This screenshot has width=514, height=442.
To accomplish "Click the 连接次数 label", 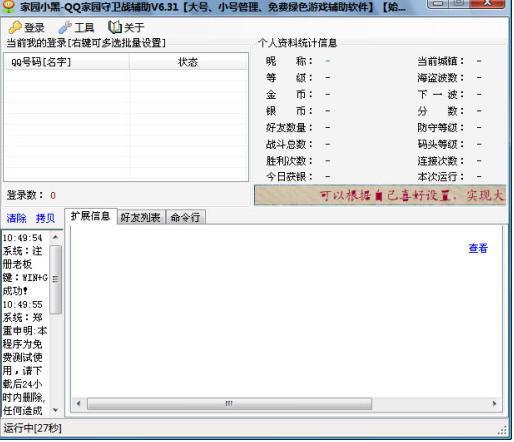I will pos(441,161).
